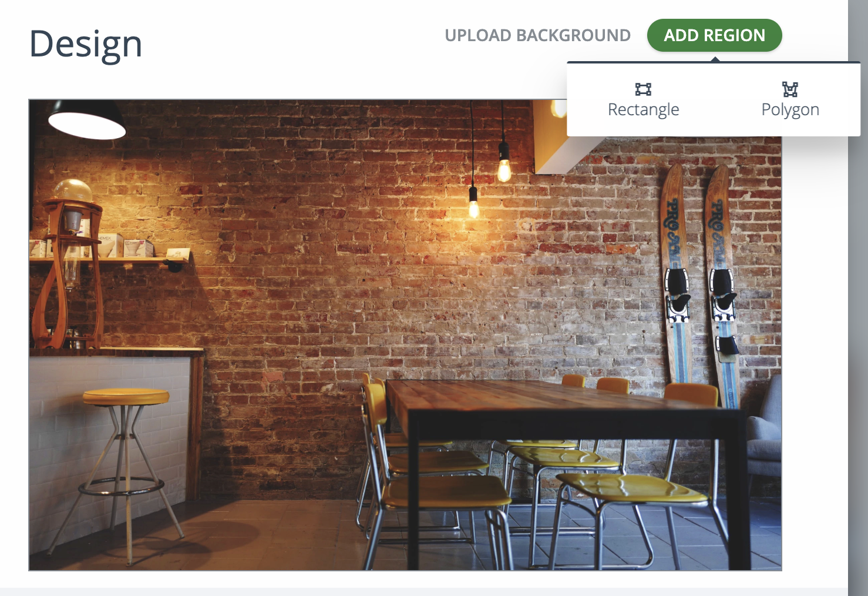Click the Polygon region shape icon

pos(790,89)
